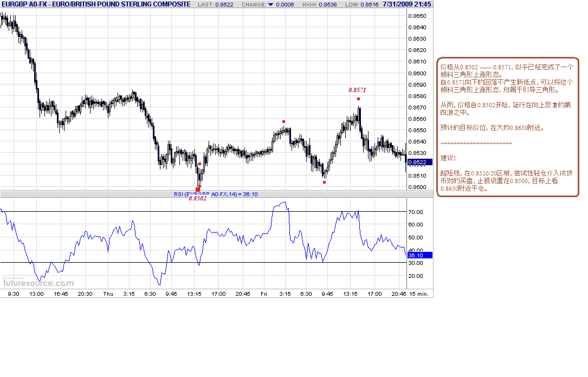The height and width of the screenshot is (377, 588).
Task: Click the CHANGE 0.0006 value
Action: click(x=285, y=4)
